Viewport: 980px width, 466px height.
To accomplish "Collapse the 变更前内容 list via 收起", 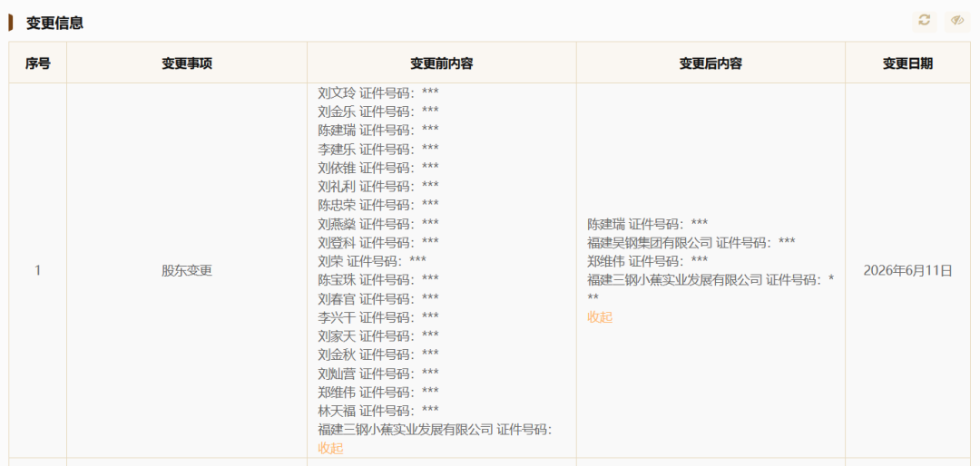I will click(x=330, y=449).
